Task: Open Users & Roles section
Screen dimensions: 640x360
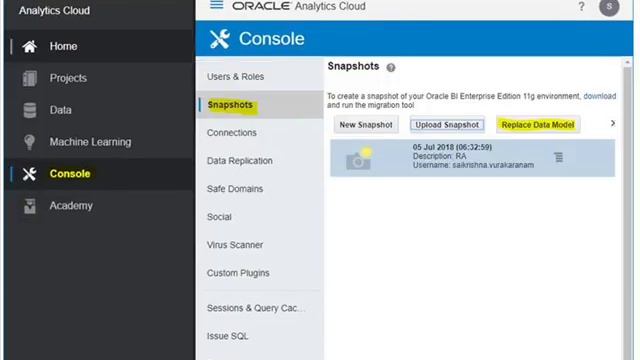Action: coord(236,77)
